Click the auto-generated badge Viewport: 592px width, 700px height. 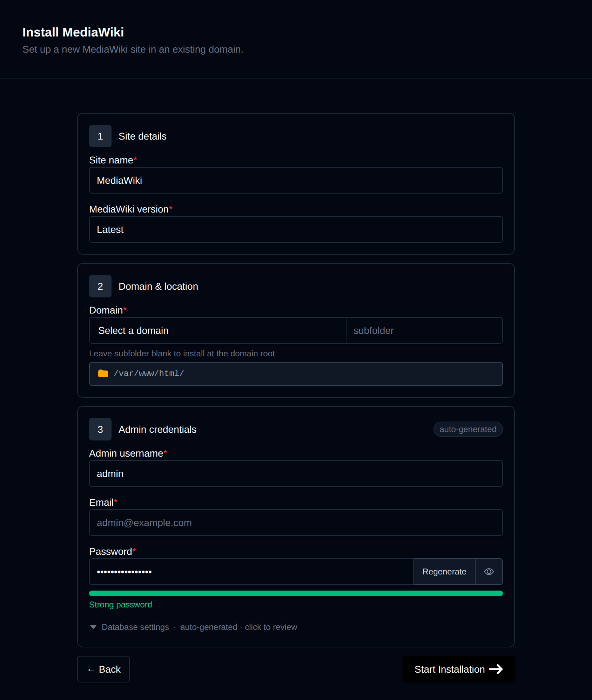click(x=468, y=429)
